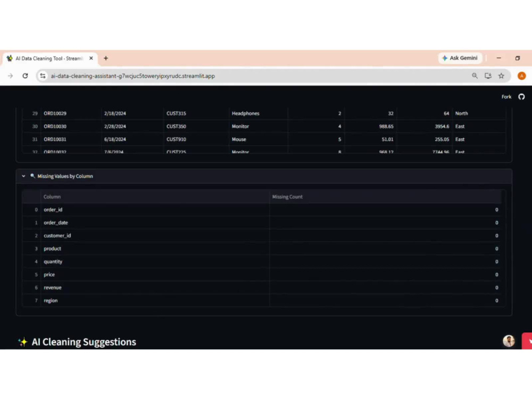
Task: Select the order_id row cell
Action: (x=155, y=210)
